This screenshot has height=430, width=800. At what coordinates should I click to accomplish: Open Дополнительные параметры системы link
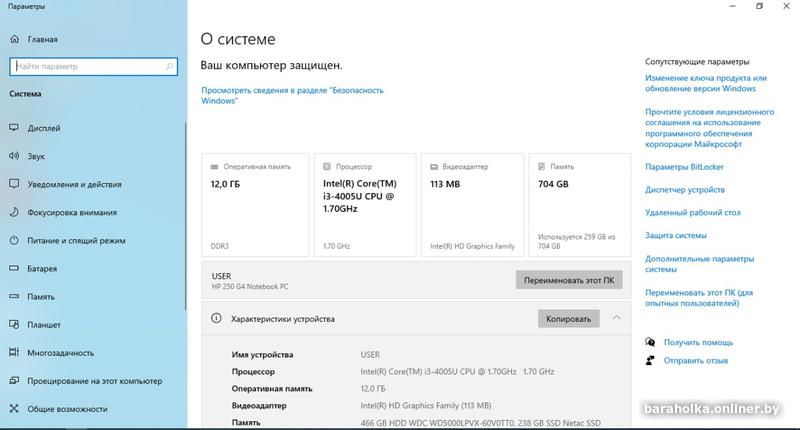pos(699,264)
